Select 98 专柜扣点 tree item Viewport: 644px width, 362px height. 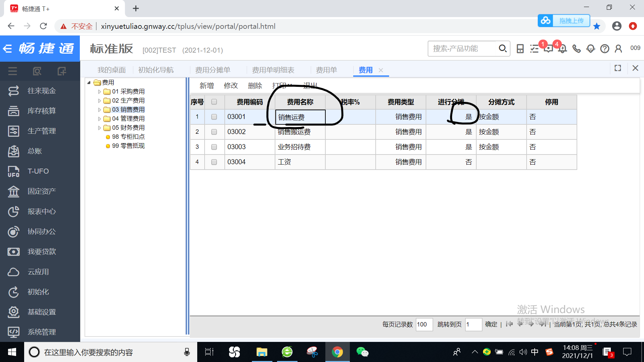(128, 137)
